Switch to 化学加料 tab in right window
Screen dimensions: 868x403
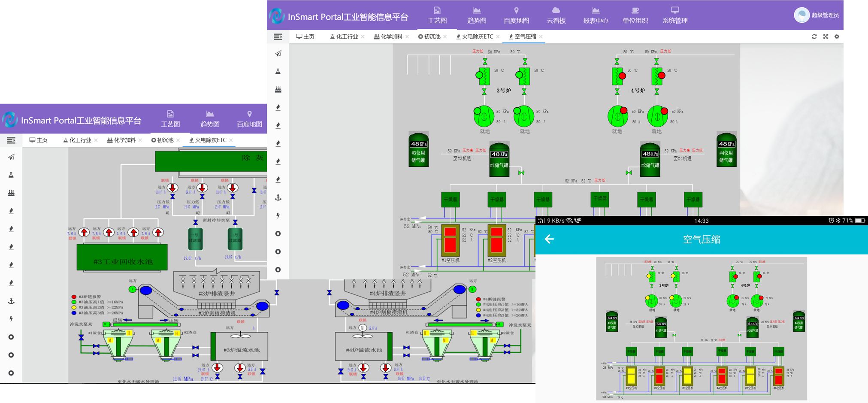pyautogui.click(x=388, y=36)
